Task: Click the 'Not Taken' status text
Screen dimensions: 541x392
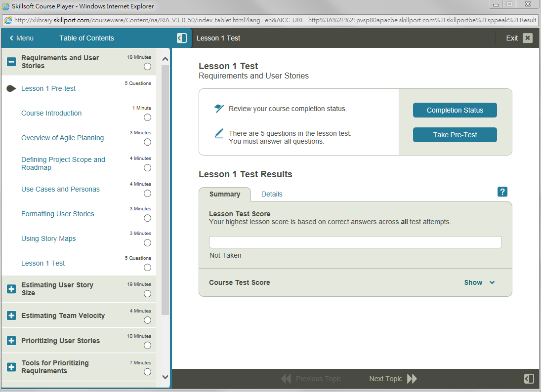Action: click(x=225, y=255)
